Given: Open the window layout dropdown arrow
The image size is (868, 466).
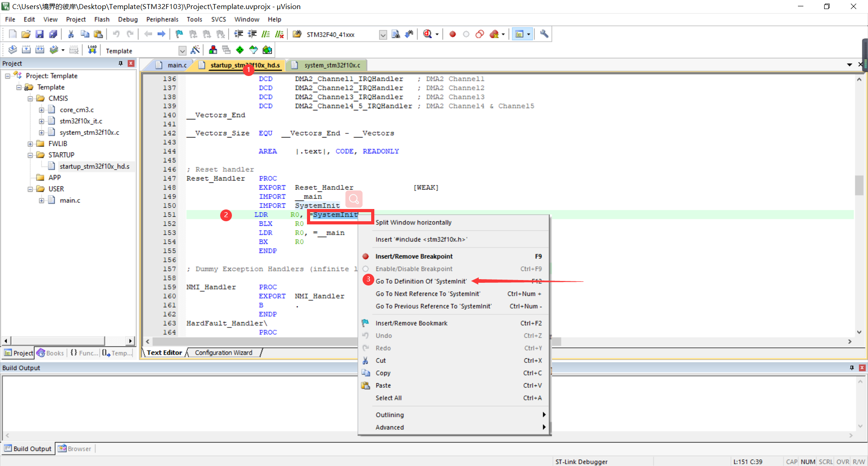Looking at the screenshot, I should (528, 34).
